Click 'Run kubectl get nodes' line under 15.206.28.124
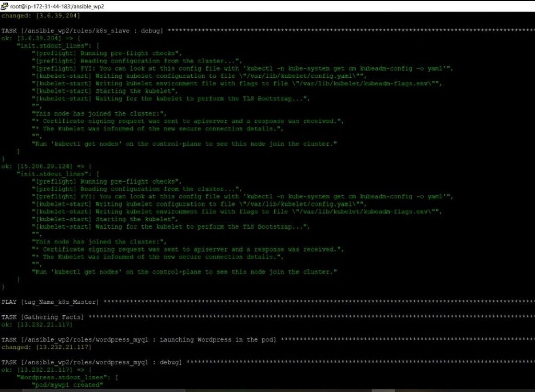The width and height of the screenshot is (535, 392). click(x=184, y=272)
